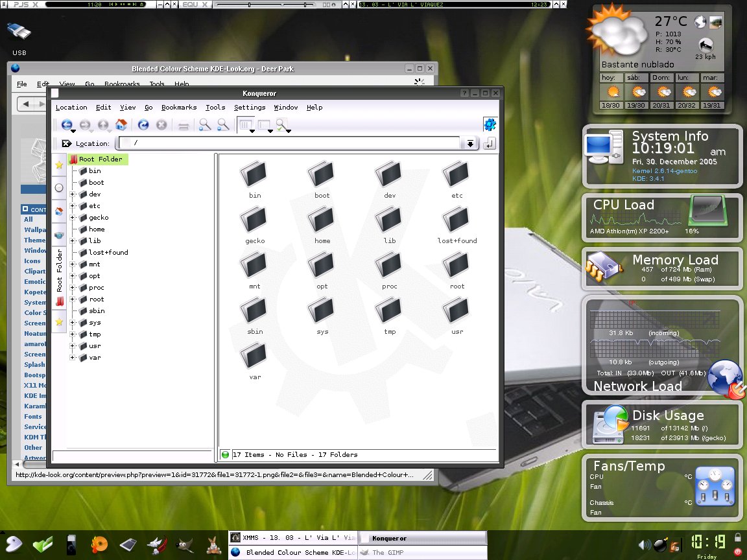The image size is (747, 560).
Task: Open the Network tab in Konqueror sidebar
Action: point(59,235)
